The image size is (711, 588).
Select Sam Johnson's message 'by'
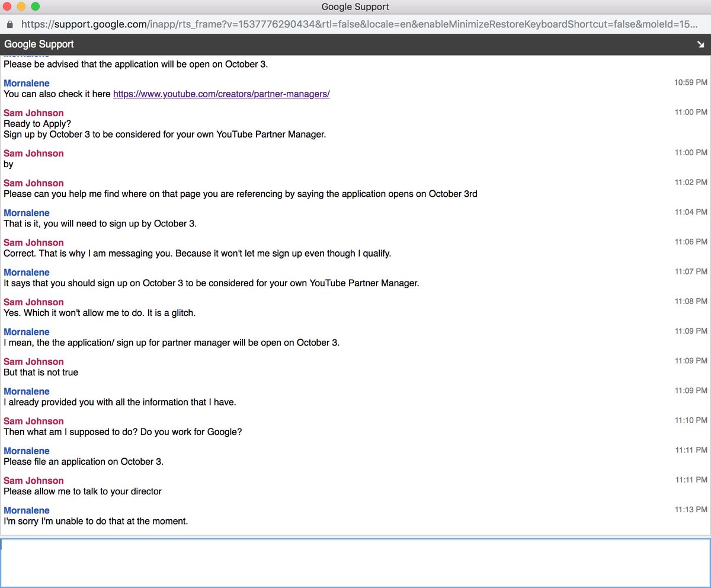8,164
